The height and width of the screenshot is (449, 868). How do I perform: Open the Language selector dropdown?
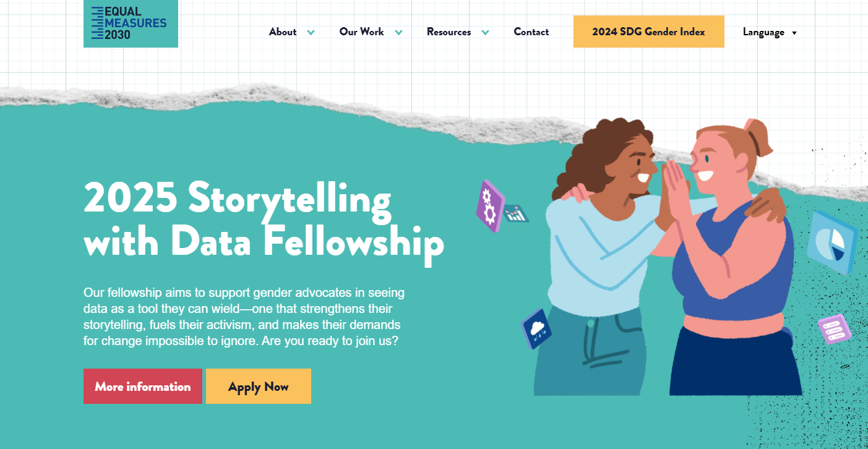(x=770, y=32)
